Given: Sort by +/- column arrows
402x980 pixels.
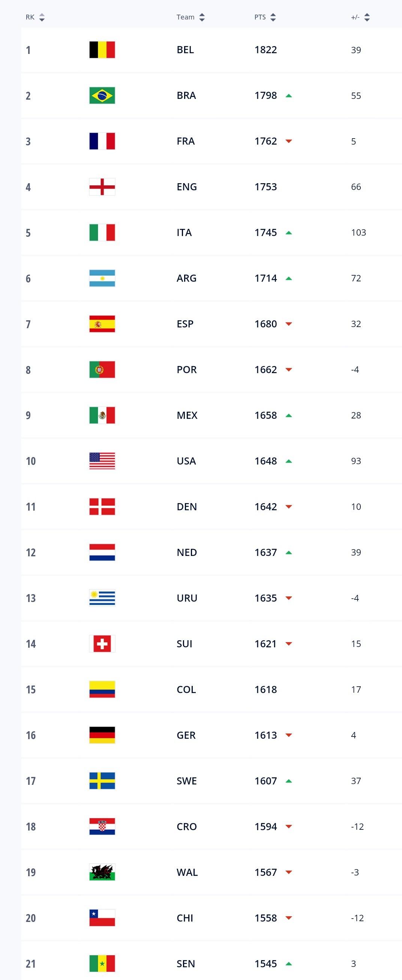Looking at the screenshot, I should click(367, 17).
